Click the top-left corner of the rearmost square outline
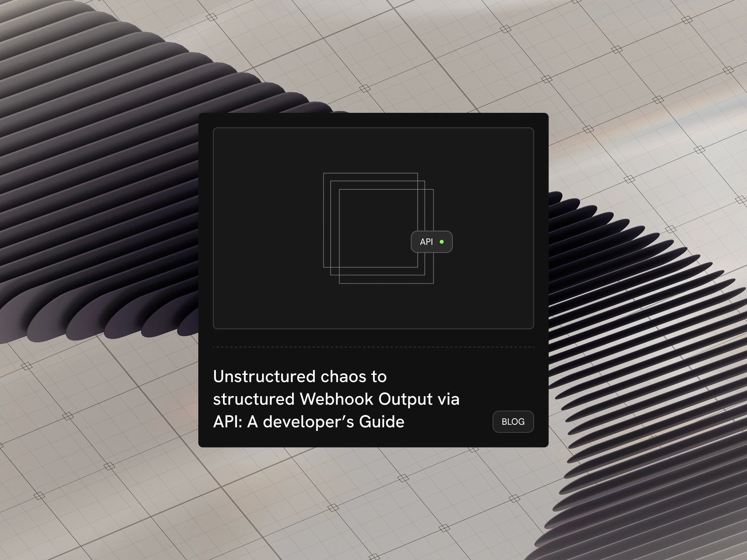This screenshot has height=560, width=747. [324, 173]
